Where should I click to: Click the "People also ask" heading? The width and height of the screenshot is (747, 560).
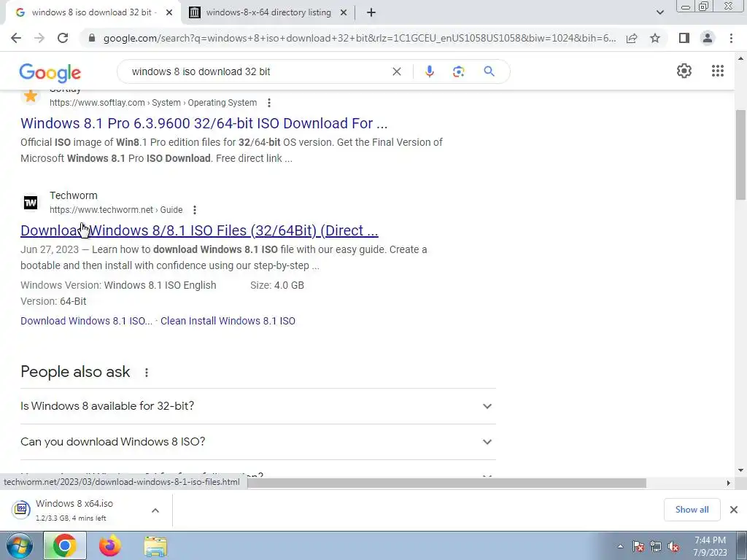click(75, 371)
